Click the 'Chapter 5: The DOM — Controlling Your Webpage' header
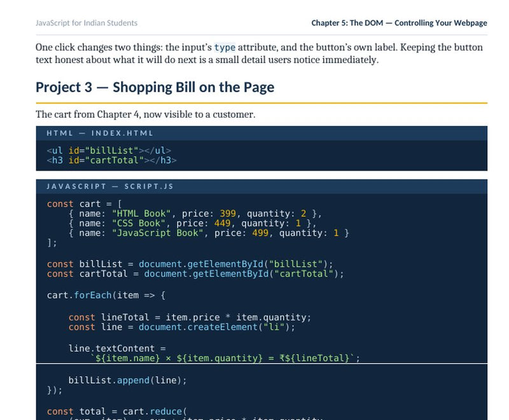509x420 pixels. (x=399, y=23)
